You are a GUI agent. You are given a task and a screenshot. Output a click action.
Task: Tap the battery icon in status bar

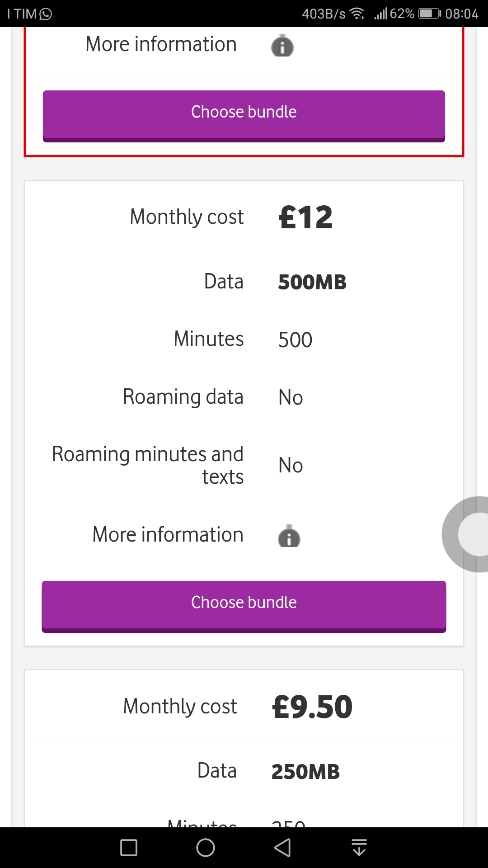point(429,14)
